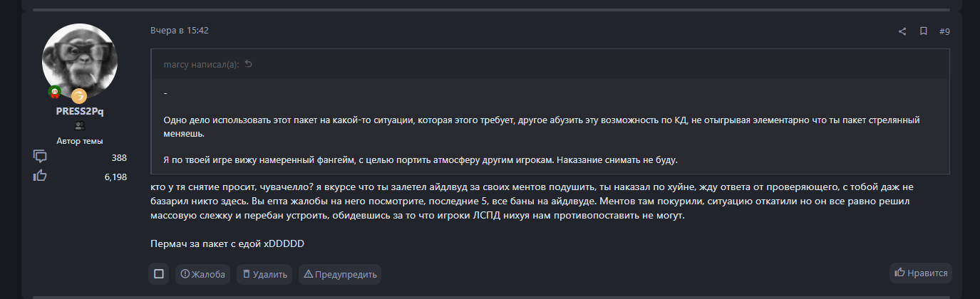This screenshot has width=980, height=299.
Task: Open the PRESS2Pq avatar image
Action: [80, 61]
